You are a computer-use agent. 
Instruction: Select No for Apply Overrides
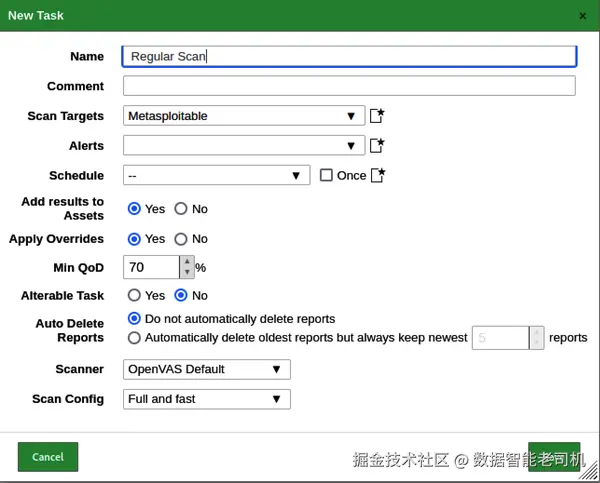(x=181, y=239)
